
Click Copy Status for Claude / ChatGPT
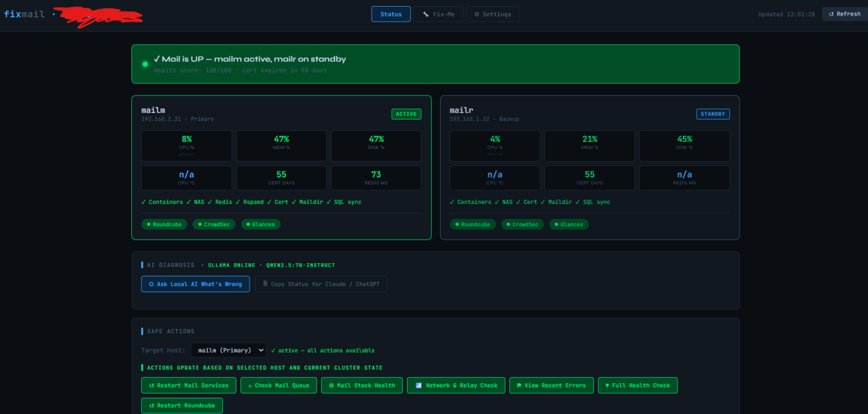coord(321,284)
